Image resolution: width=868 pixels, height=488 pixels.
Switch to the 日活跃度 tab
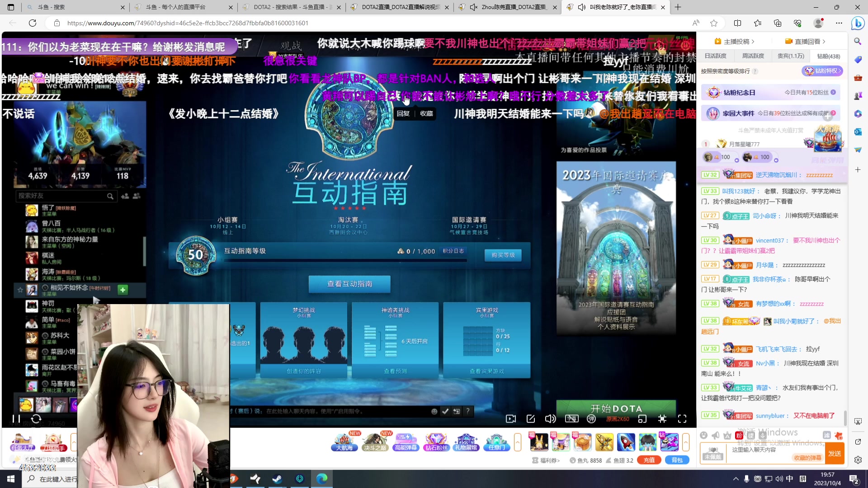click(x=715, y=56)
